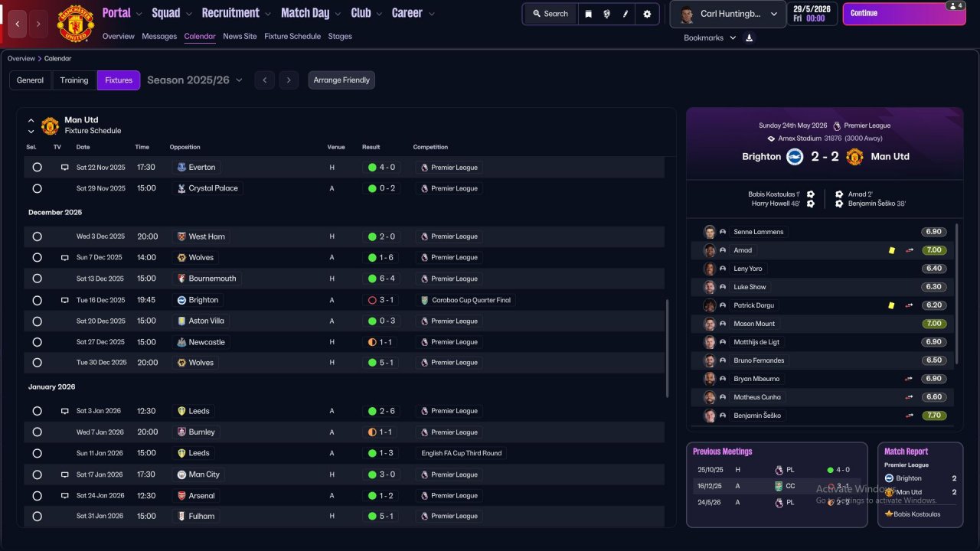Viewport: 980px width, 551px height.
Task: Select the Fulham fixture radio button
Action: pyautogui.click(x=37, y=517)
